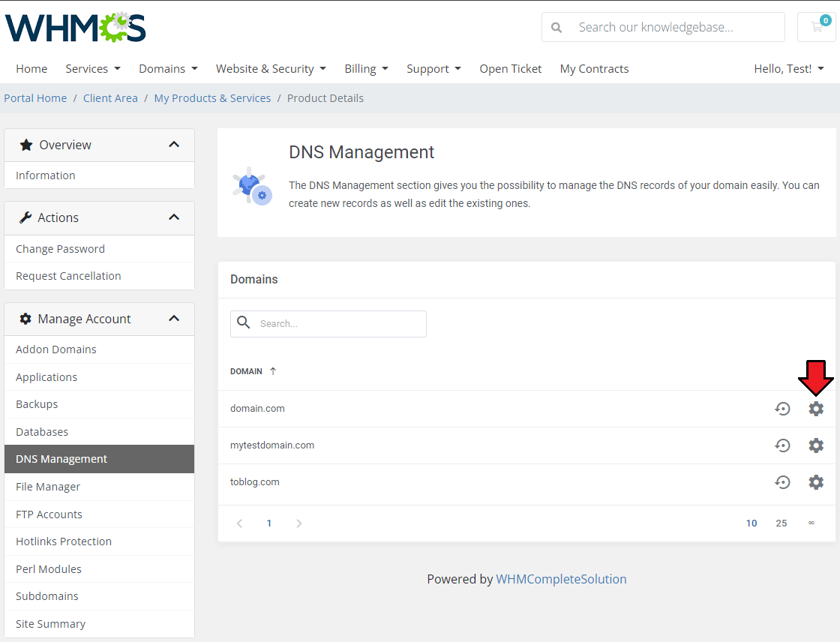Click Client Area breadcrumb link

tap(110, 98)
